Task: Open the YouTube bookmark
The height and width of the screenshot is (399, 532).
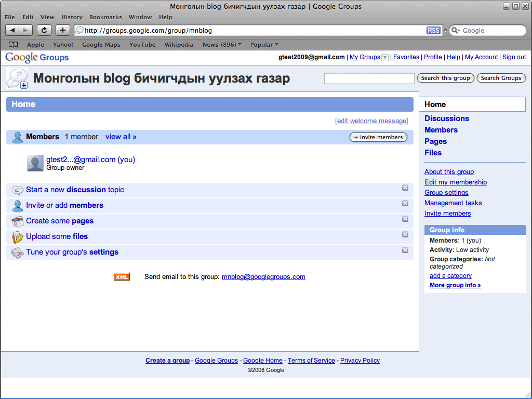Action: pyautogui.click(x=142, y=45)
